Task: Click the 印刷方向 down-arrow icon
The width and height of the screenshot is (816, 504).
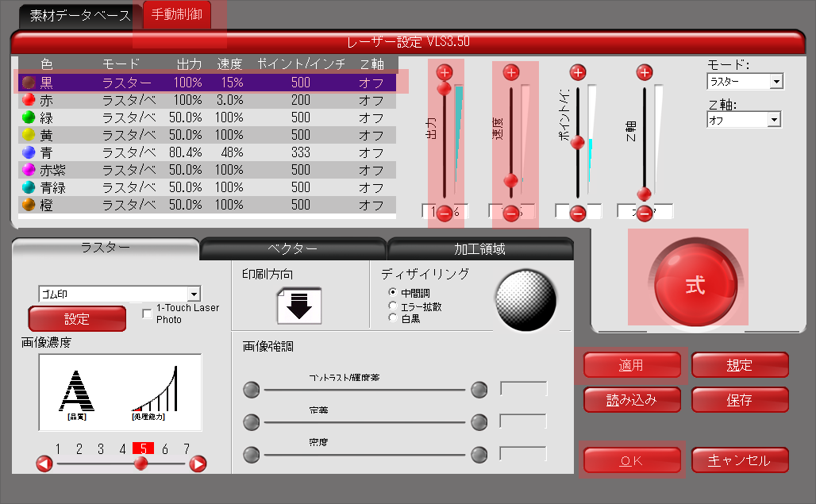Action: point(299,306)
